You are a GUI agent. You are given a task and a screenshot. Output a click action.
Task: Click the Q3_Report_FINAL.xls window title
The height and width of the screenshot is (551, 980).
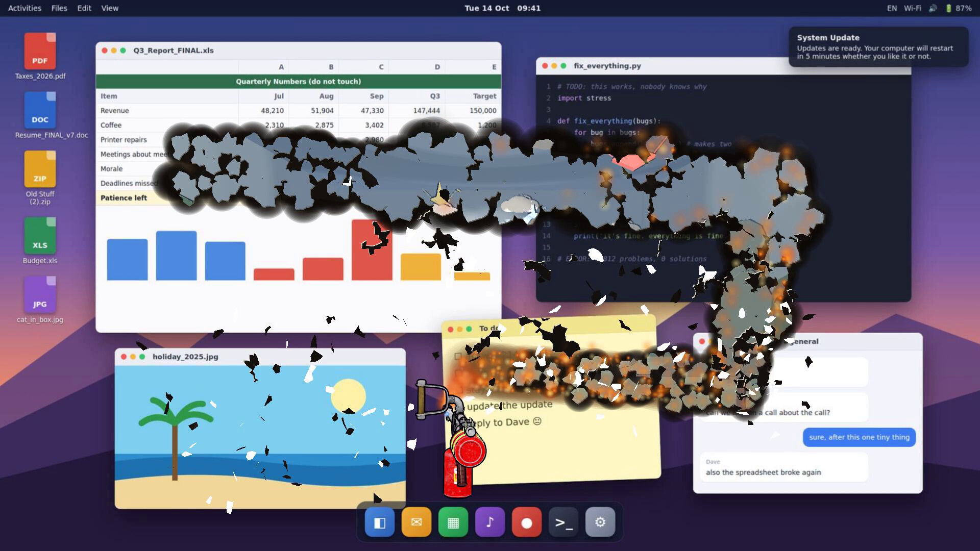coord(174,51)
